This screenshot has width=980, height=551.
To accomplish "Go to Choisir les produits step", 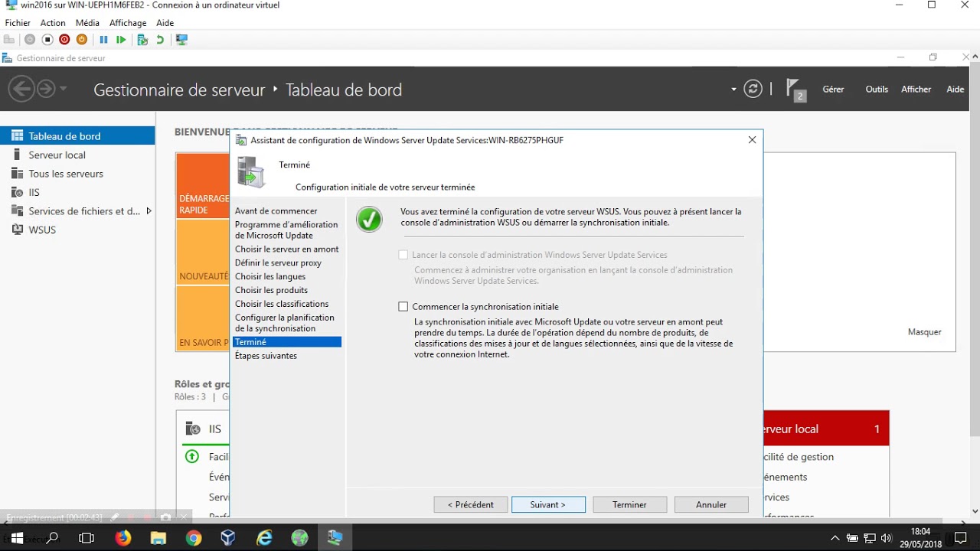I will pos(271,291).
